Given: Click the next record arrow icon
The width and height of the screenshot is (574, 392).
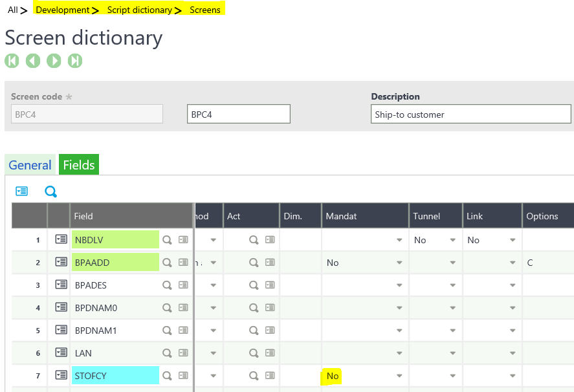Looking at the screenshot, I should click(54, 61).
